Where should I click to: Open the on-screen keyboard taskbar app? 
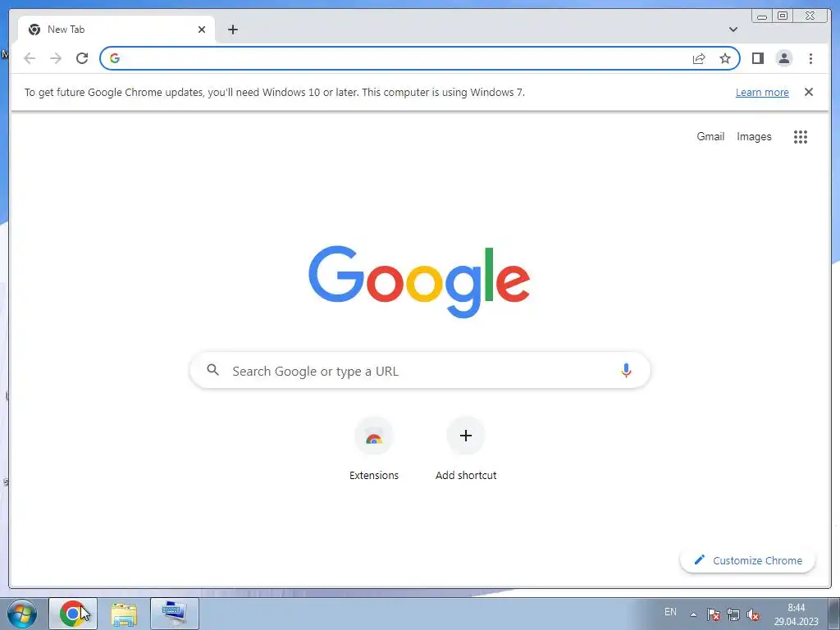tap(175, 614)
